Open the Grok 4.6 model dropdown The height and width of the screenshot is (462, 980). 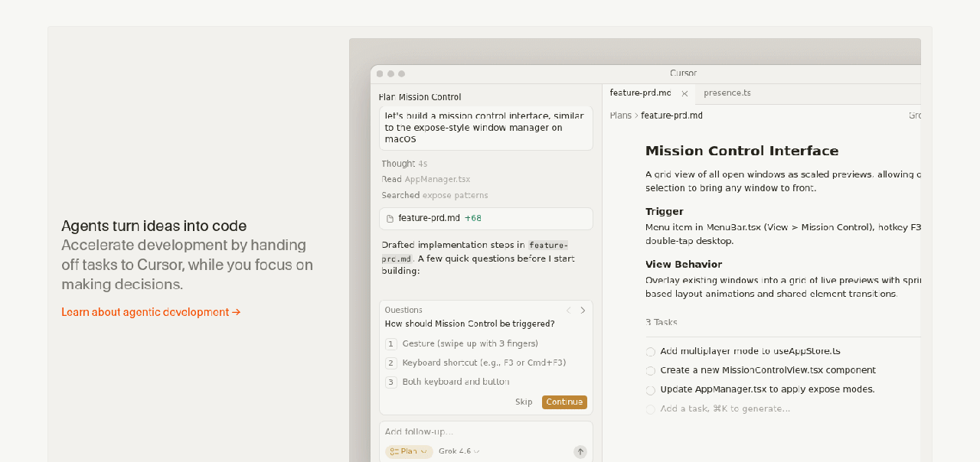(459, 452)
